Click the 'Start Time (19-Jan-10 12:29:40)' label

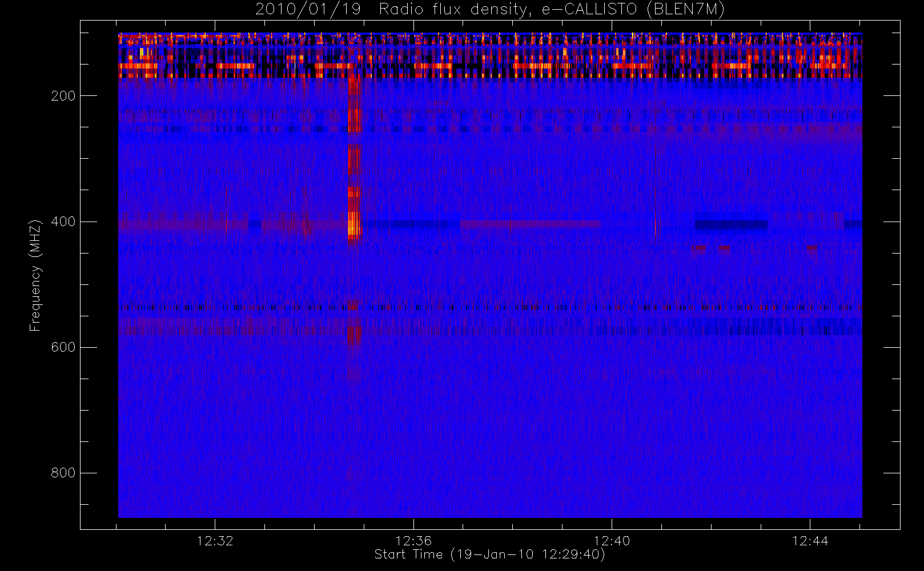489,554
